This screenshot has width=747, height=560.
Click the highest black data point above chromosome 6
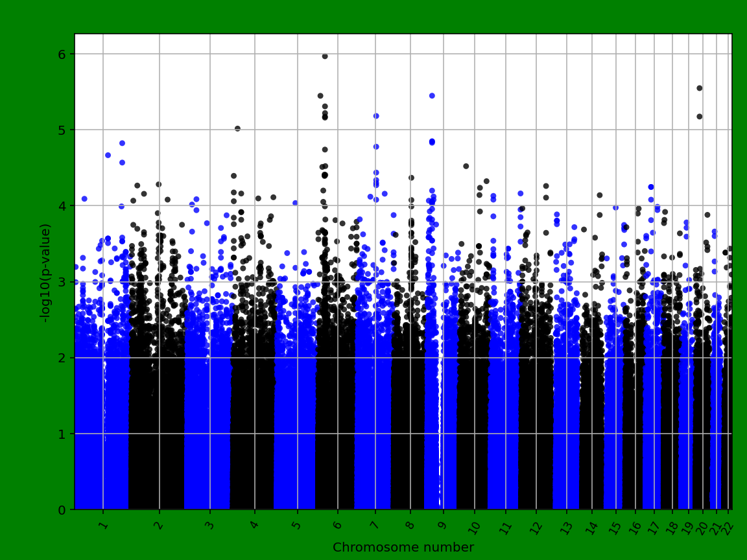pyautogui.click(x=324, y=56)
